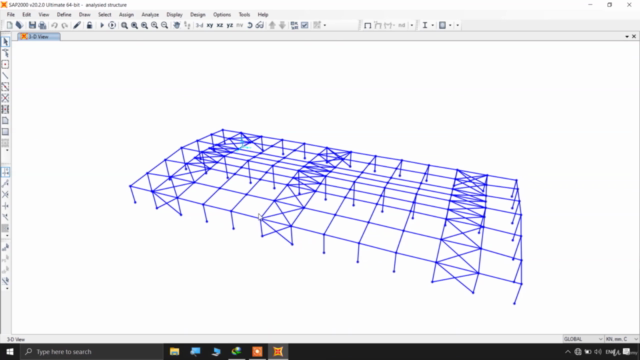Open File Explorer from the taskbar
This screenshot has height=360, width=640.
click(x=175, y=351)
